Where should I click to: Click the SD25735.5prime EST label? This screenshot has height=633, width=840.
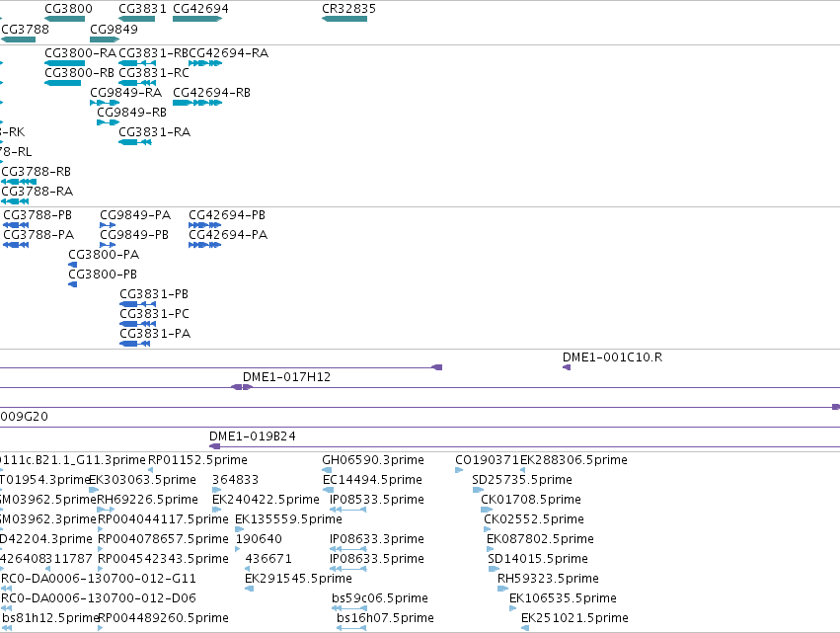click(522, 480)
